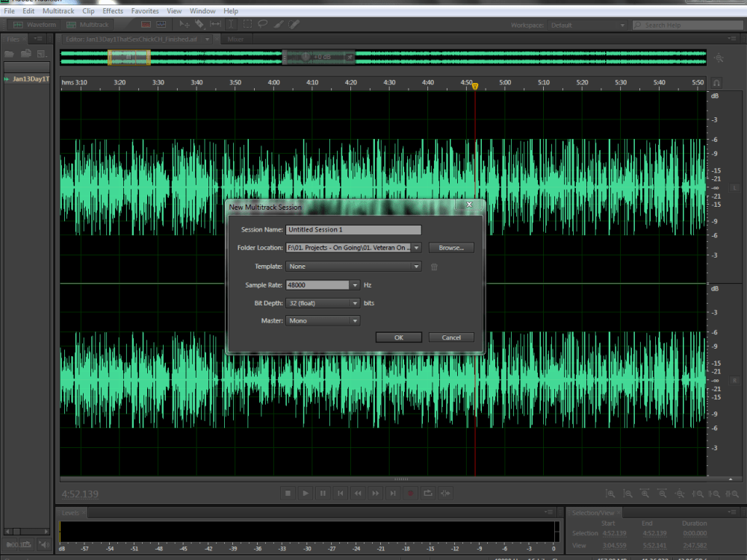Select the Paintbrush Selection tool
The image size is (747, 560).
pos(278,25)
